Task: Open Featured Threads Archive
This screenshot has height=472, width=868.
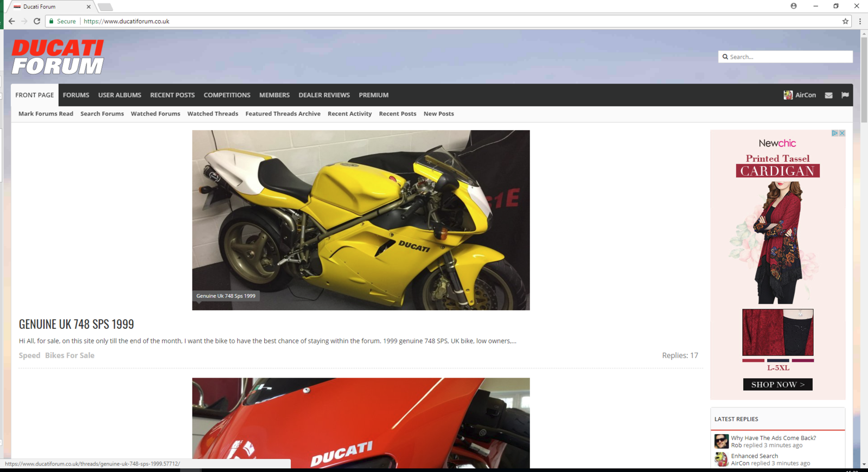Action: (x=283, y=114)
